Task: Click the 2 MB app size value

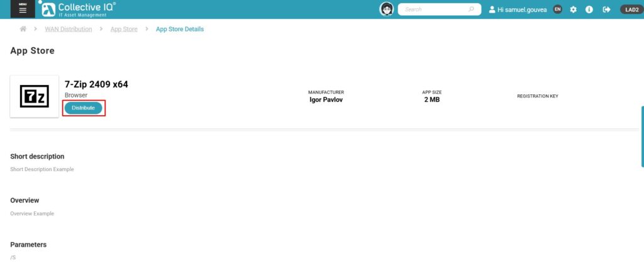Action: pos(432,100)
